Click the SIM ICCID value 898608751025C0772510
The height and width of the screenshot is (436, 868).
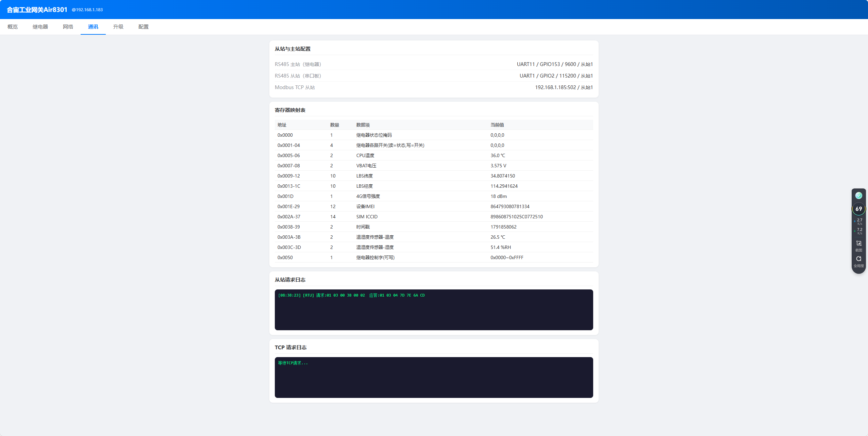(517, 217)
